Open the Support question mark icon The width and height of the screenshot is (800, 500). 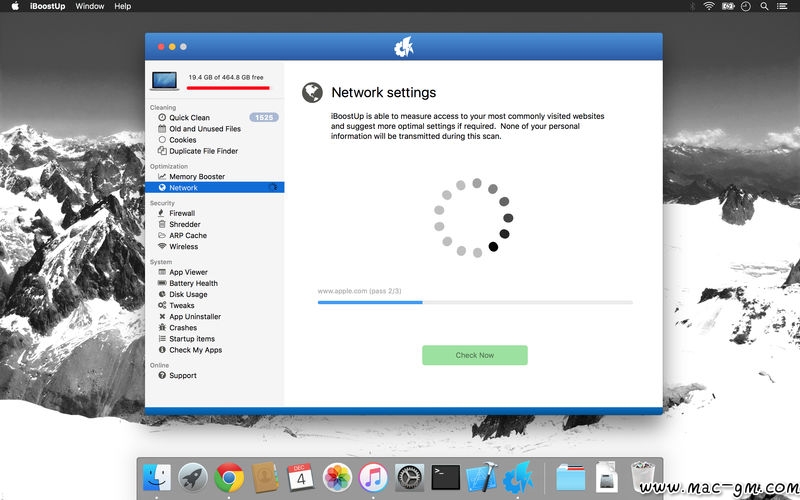pos(162,376)
